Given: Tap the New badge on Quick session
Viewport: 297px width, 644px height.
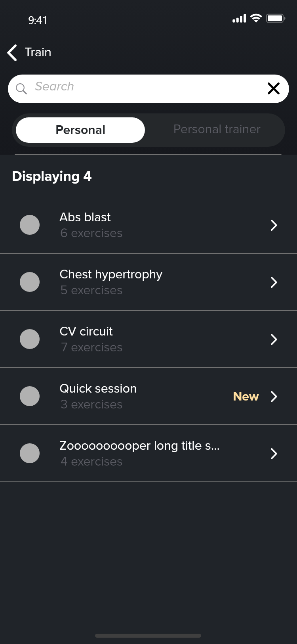Looking at the screenshot, I should (x=246, y=397).
